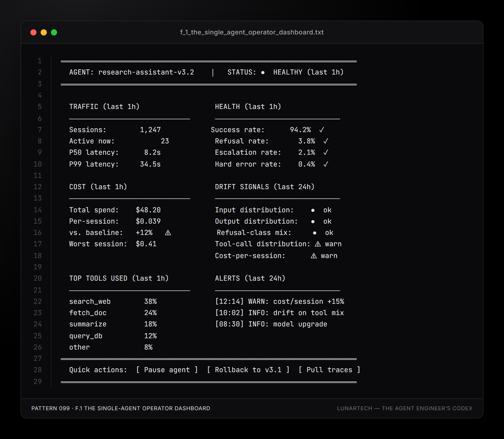This screenshot has width=504, height=439.
Task: Click the green maximize window dot
Action: (x=54, y=32)
